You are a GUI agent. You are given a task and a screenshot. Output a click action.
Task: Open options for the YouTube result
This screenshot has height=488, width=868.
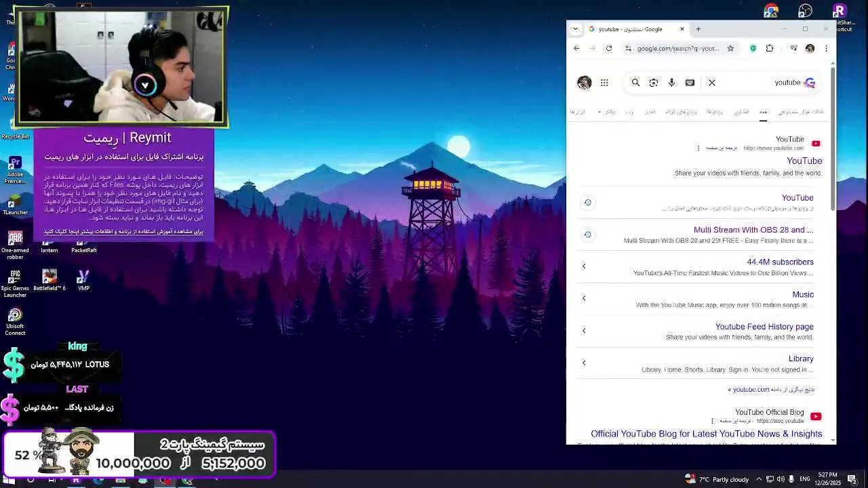tap(698, 148)
